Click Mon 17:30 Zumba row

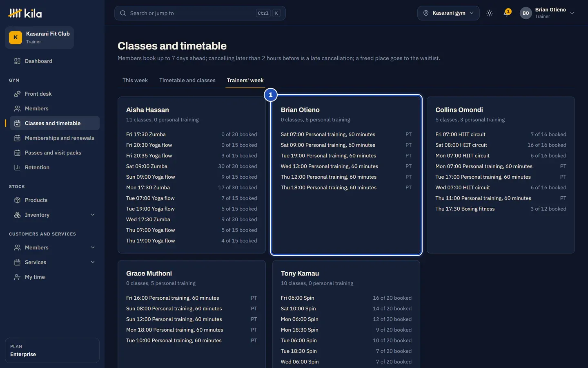(192, 187)
